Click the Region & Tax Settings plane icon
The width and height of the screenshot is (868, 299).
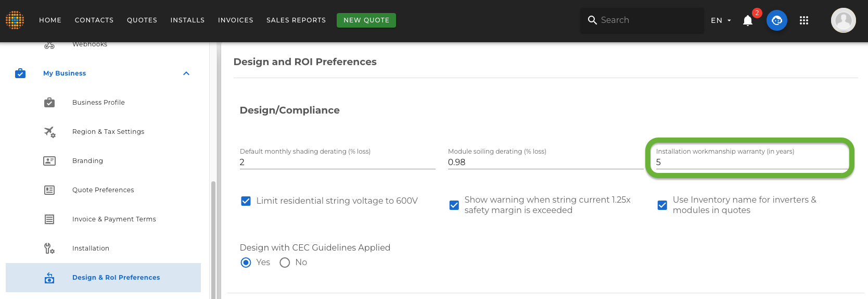49,132
